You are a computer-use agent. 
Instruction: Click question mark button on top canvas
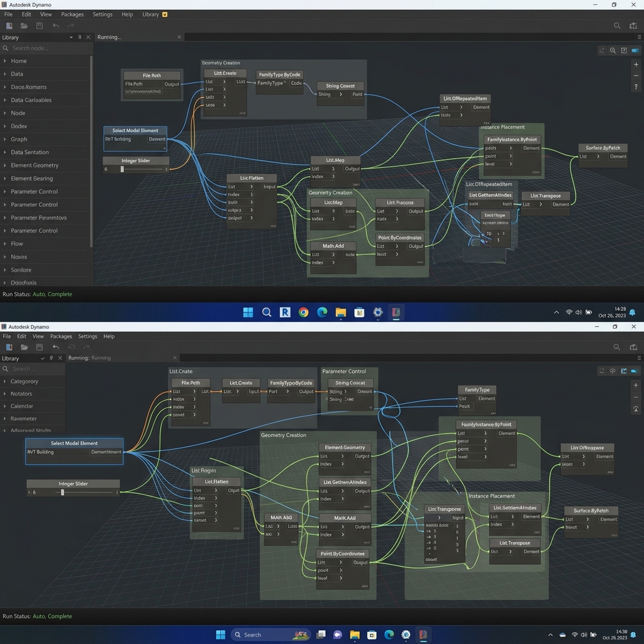click(636, 87)
